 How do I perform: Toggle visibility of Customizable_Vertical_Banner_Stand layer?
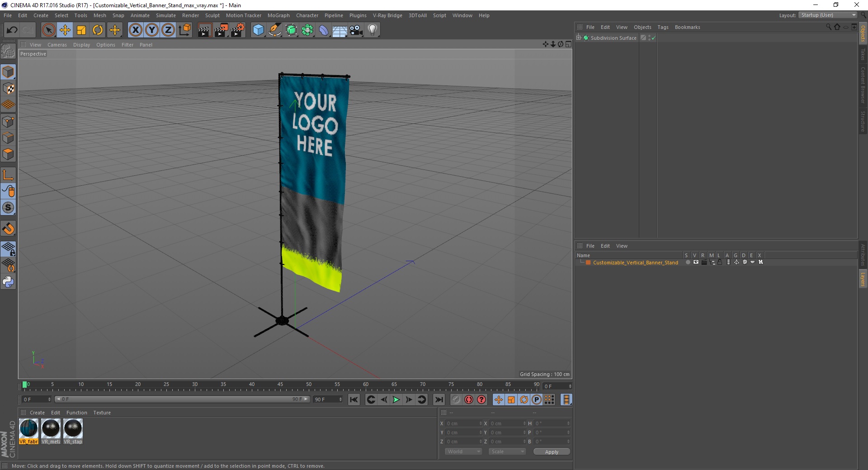(x=696, y=262)
